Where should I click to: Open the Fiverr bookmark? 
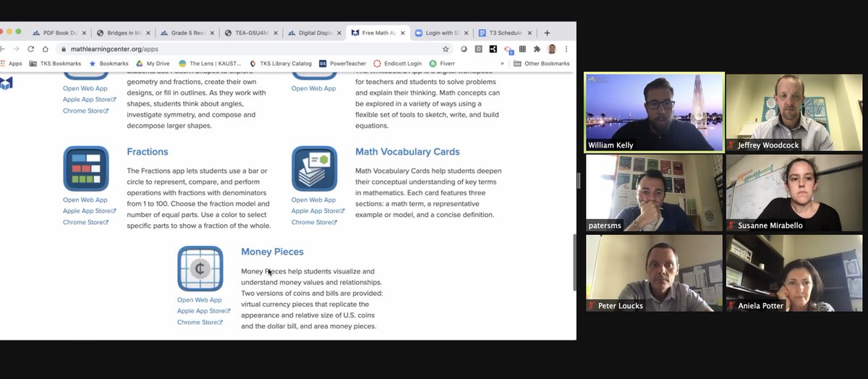click(x=443, y=64)
